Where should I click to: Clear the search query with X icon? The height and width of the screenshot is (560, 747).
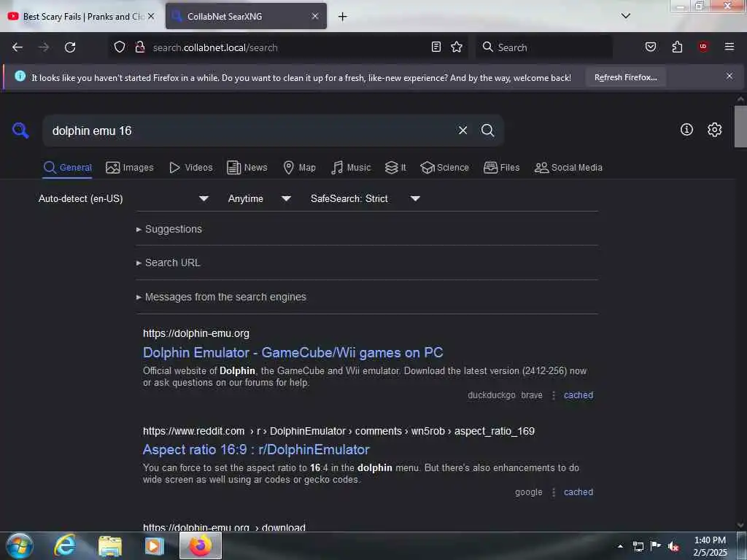pyautogui.click(x=462, y=130)
